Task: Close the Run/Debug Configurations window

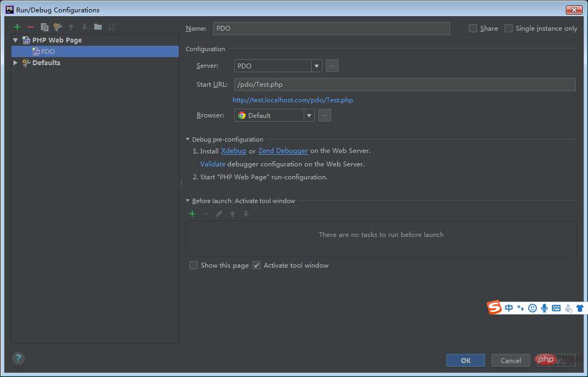Action: click(x=574, y=10)
